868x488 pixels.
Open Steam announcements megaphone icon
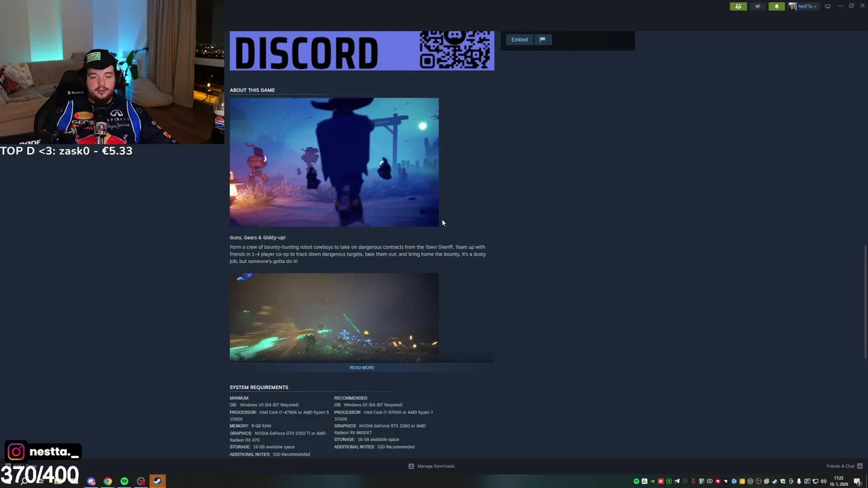[x=757, y=6]
